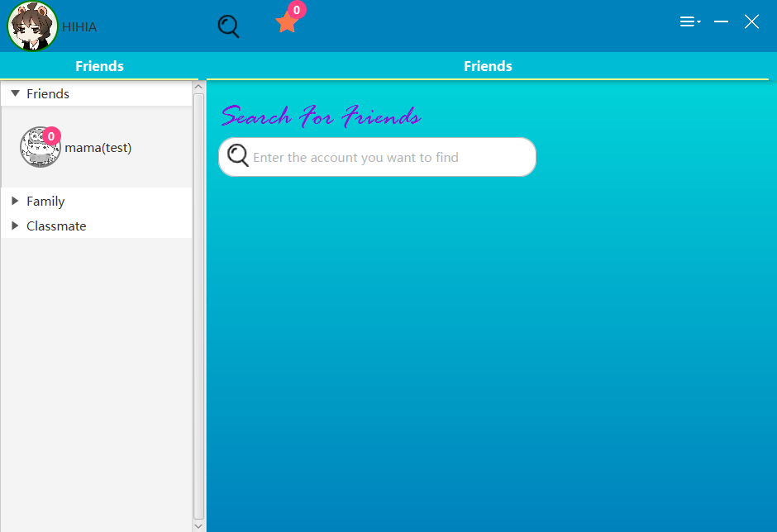Minimize the chat window
This screenshot has height=532, width=777.
721,21
